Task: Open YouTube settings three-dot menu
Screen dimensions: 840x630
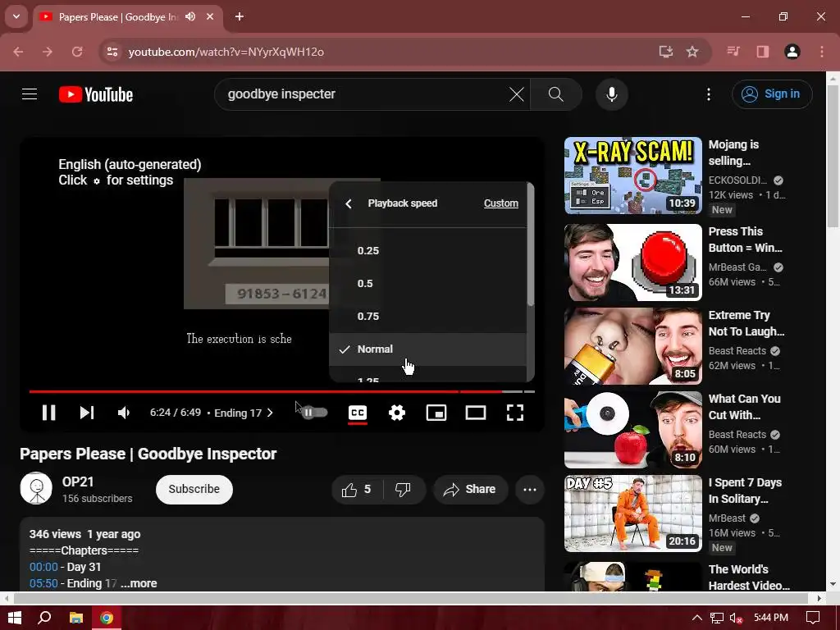Action: coord(709,94)
